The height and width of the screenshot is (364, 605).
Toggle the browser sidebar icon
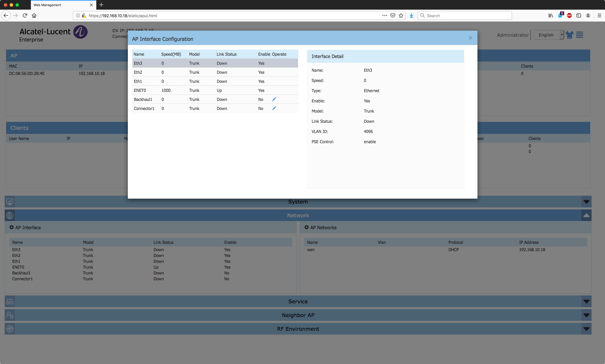pos(578,16)
